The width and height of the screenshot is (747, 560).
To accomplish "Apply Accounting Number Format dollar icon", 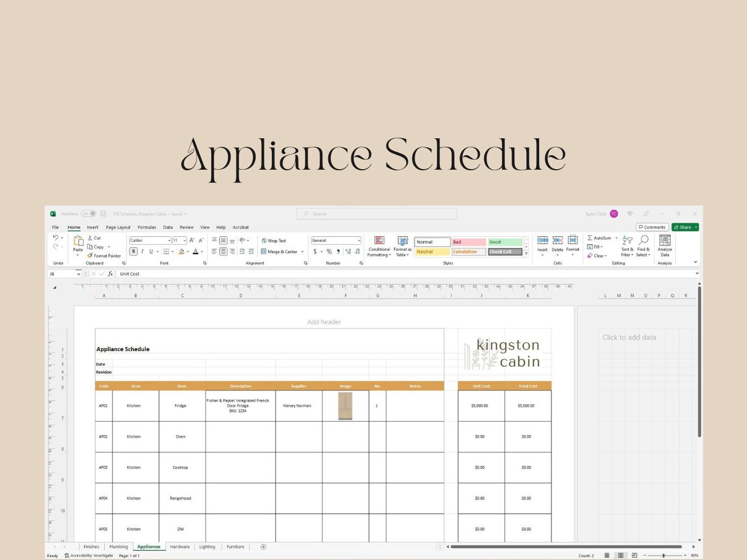I will coord(315,251).
